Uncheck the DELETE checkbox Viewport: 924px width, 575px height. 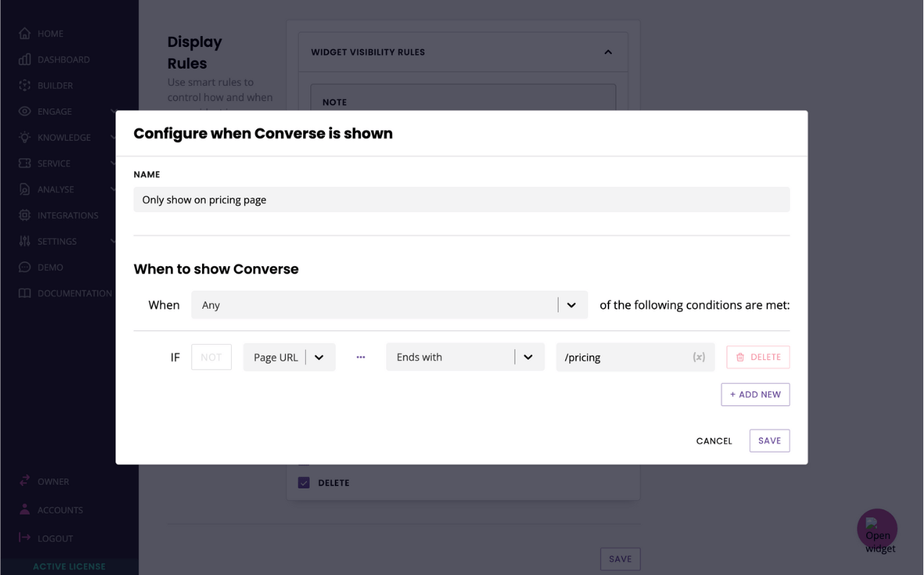(304, 483)
